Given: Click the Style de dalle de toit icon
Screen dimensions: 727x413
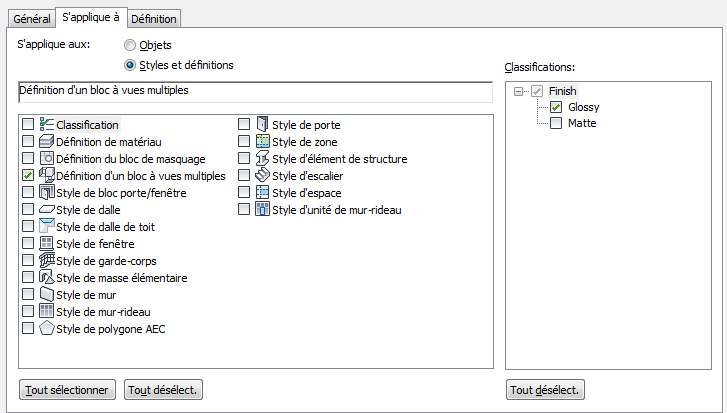Looking at the screenshot, I should coord(46,227).
